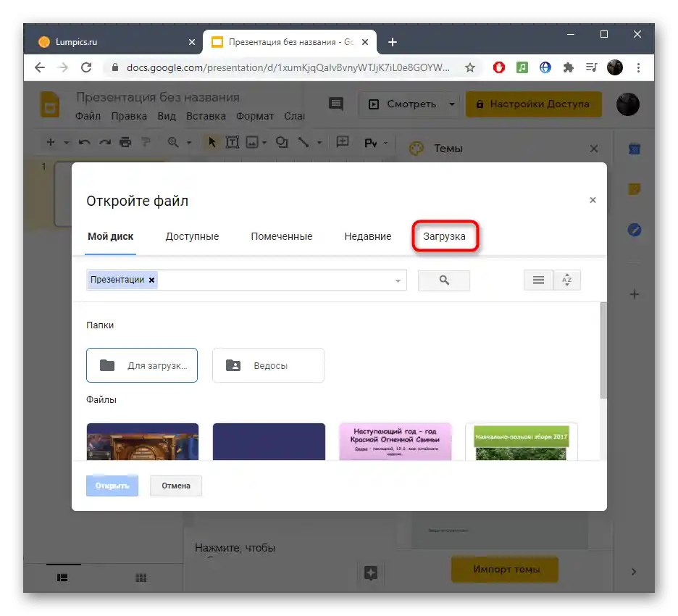This screenshot has width=678, height=616.
Task: Bookmark this page with the star
Action: pyautogui.click(x=470, y=67)
